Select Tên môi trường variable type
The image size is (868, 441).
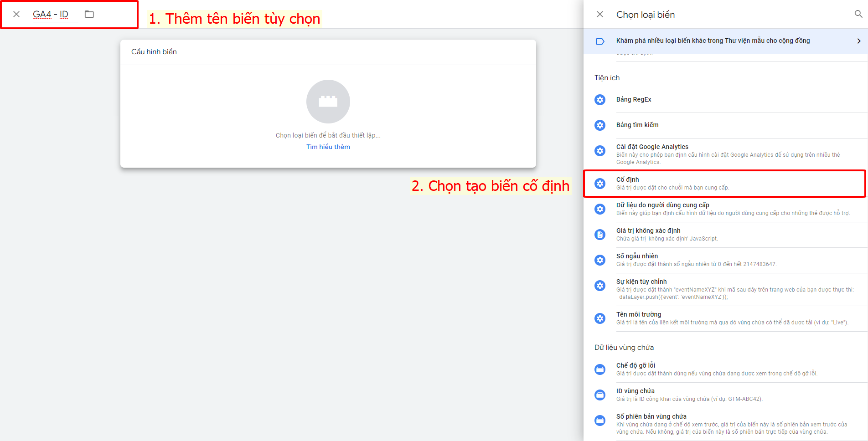[x=726, y=318]
